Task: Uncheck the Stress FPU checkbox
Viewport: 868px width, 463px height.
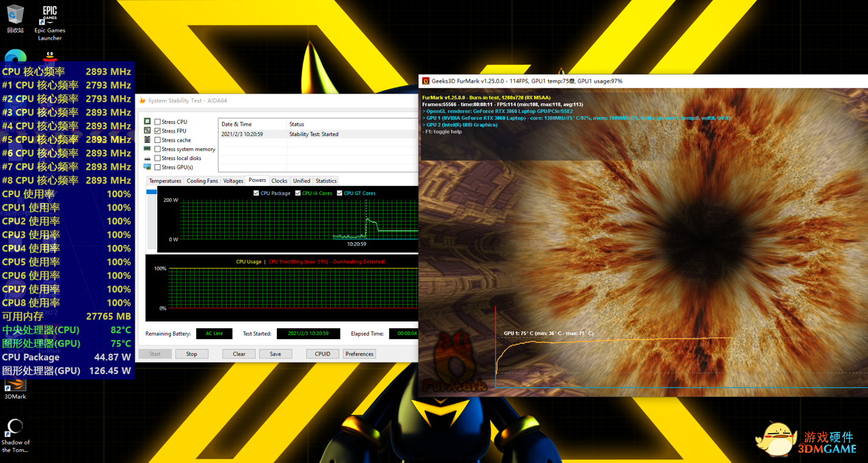Action: click(158, 131)
